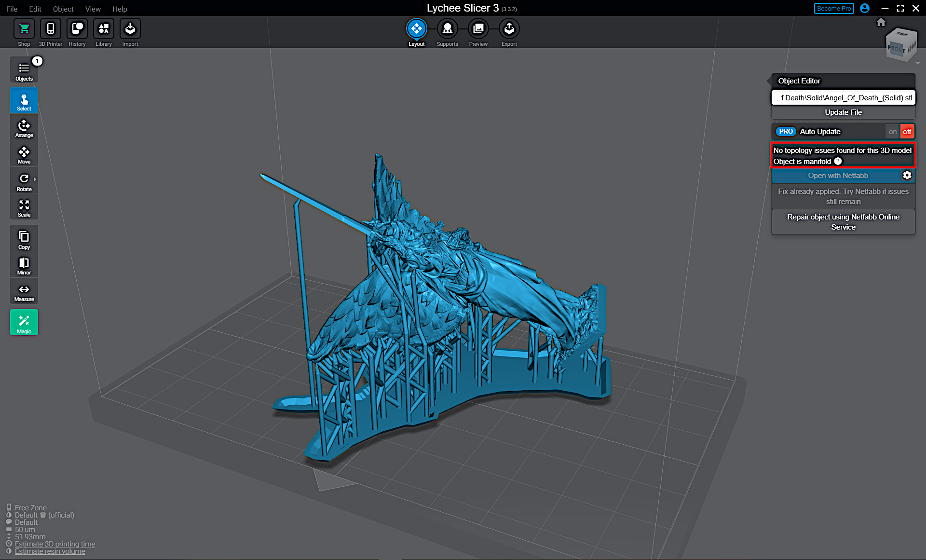Enable Auto Update by clicking on
This screenshot has height=560, width=926.
pyautogui.click(x=893, y=131)
